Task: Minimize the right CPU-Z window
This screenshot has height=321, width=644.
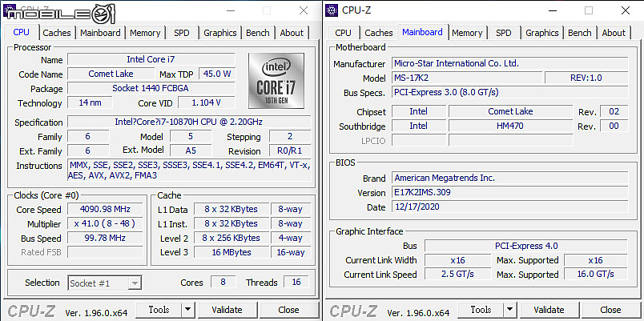Action: click(x=552, y=10)
